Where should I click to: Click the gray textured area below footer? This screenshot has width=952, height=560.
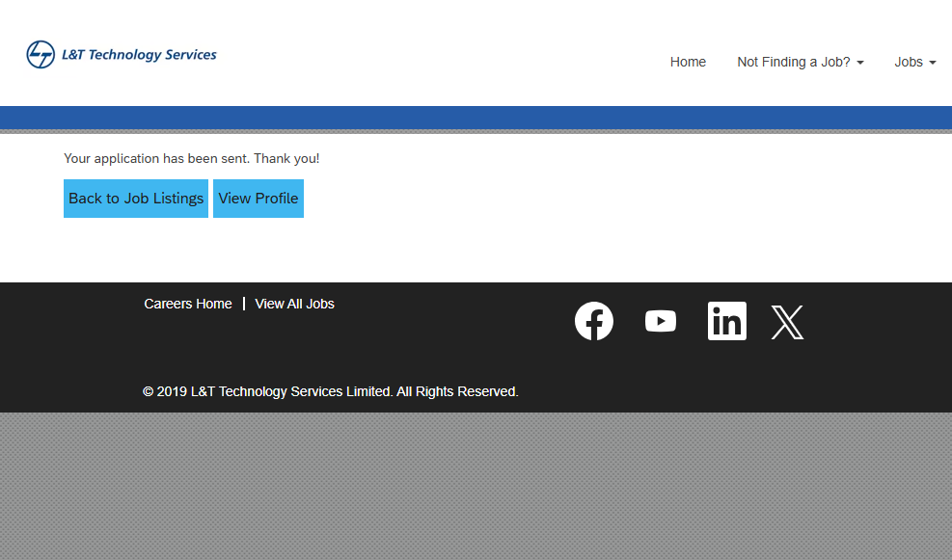click(476, 487)
